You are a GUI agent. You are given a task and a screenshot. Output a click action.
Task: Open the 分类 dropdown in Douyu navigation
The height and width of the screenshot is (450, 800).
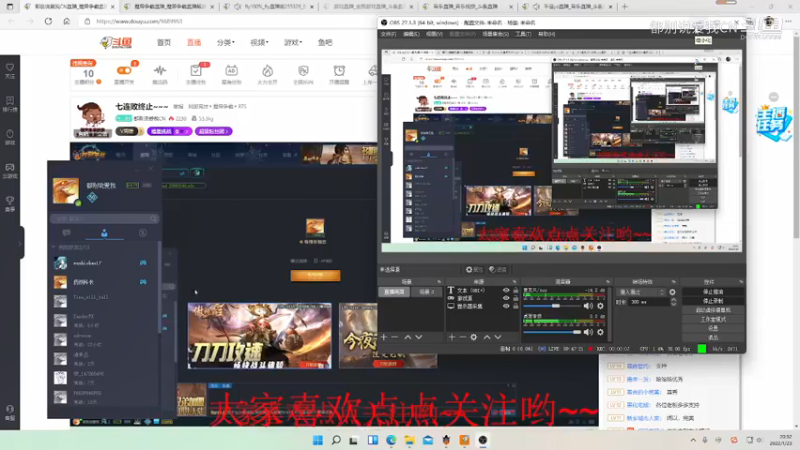click(x=226, y=42)
